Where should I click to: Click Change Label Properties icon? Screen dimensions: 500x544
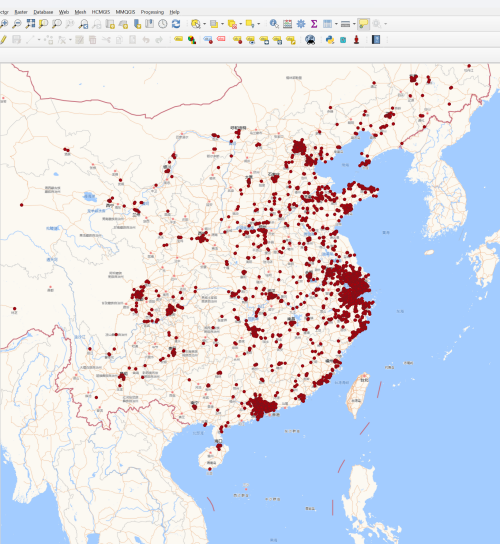290,40
